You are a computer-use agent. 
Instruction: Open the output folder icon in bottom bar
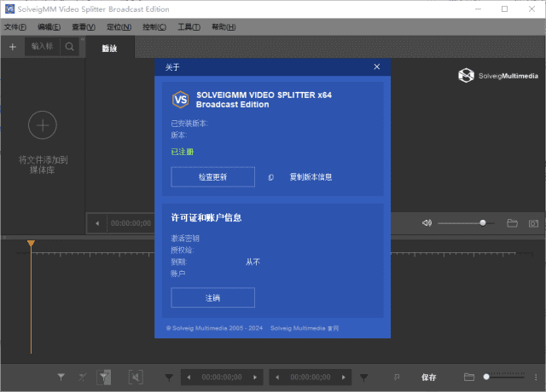pos(468,377)
